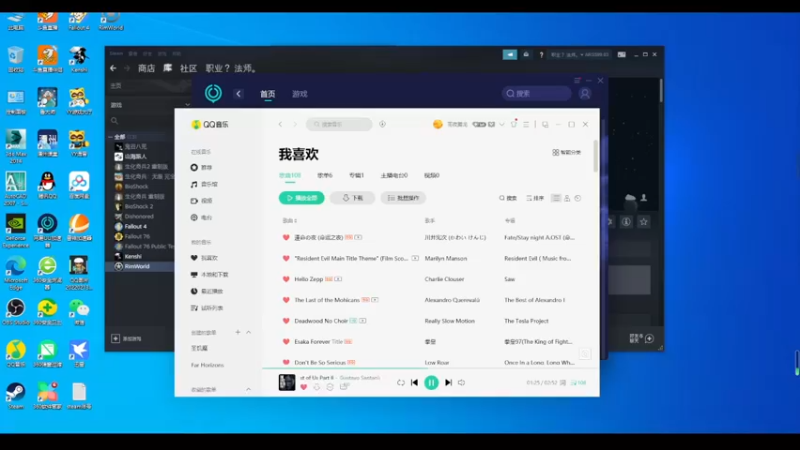800x450 pixels.
Task: Open volume control speaker icon
Action: click(x=462, y=382)
